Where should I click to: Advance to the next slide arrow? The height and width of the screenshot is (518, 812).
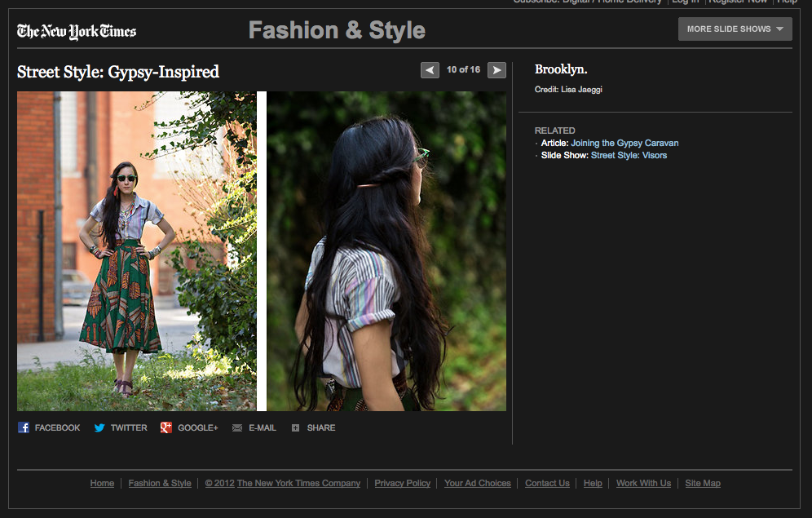click(496, 70)
